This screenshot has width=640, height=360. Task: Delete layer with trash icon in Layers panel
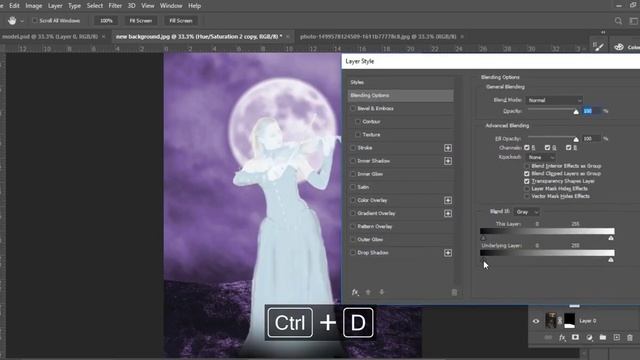click(630, 338)
